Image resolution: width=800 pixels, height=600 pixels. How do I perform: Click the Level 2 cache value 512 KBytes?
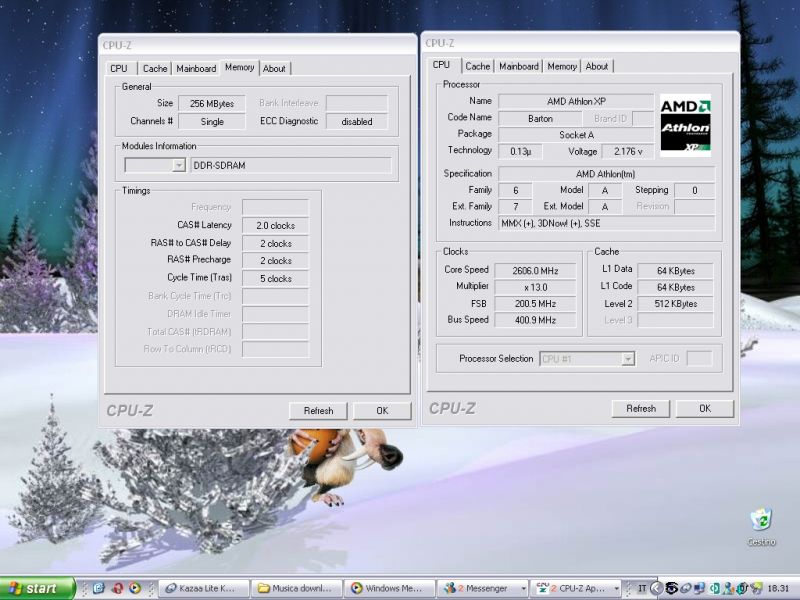click(x=676, y=304)
